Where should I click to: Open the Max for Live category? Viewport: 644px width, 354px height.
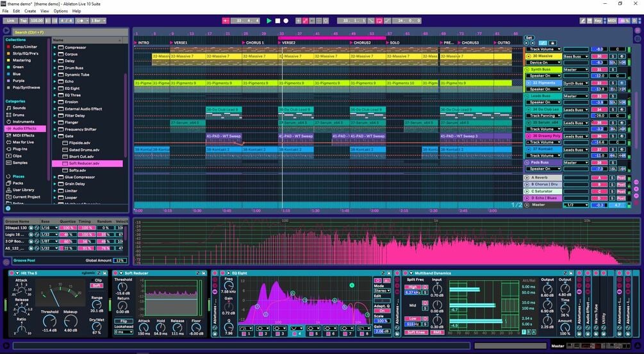(x=23, y=142)
